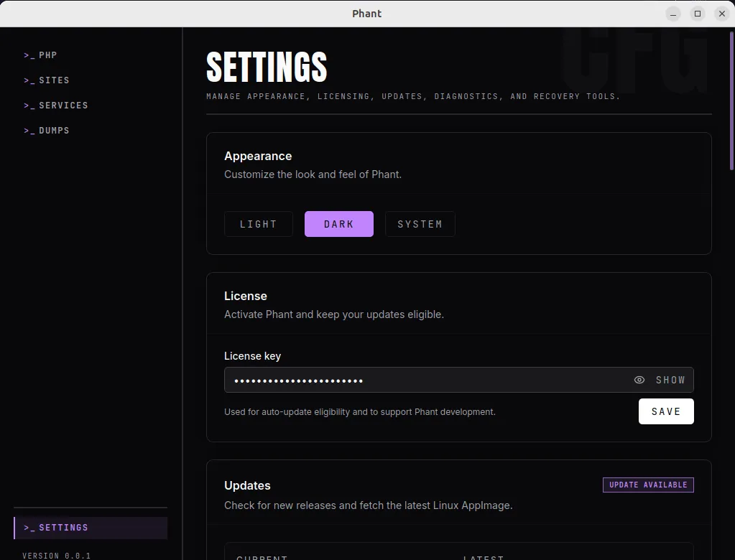Screen dimensions: 735x560
Task: Close the Phant window
Action: (x=722, y=14)
